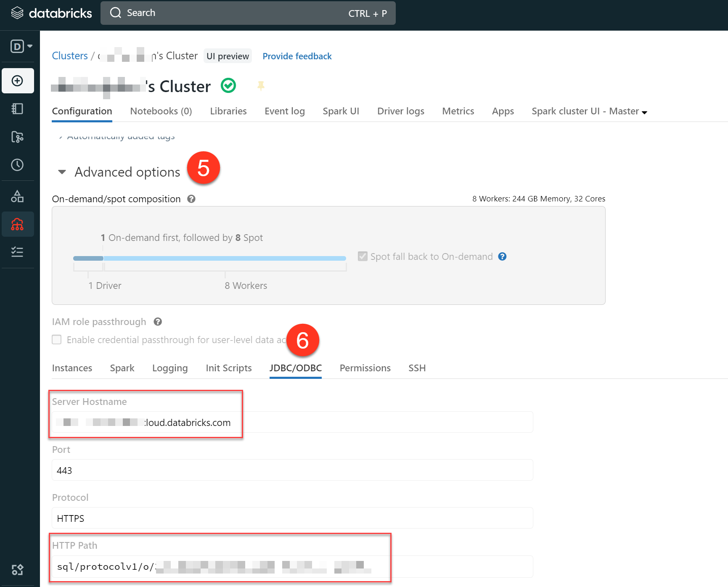Screen dimensions: 728x587
Task: Click the Databricks logo in the top bar
Action: 50,13
